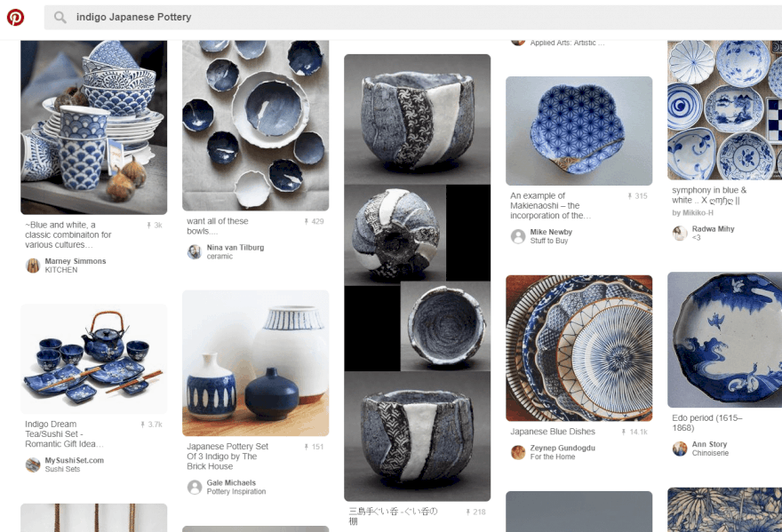Open the Makienaoshi blue bowl pin image
Viewport: 782px width, 532px height.
579,131
